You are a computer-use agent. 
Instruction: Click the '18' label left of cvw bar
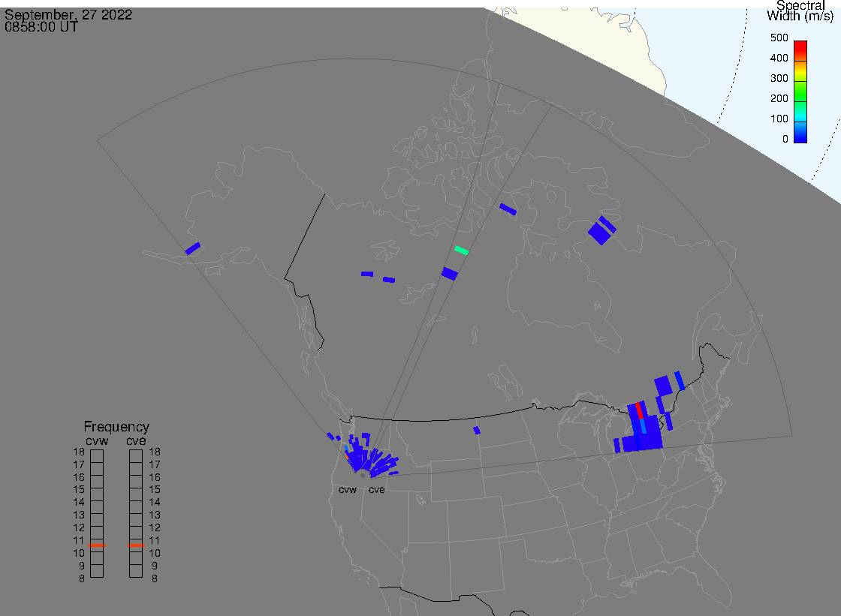(79, 452)
